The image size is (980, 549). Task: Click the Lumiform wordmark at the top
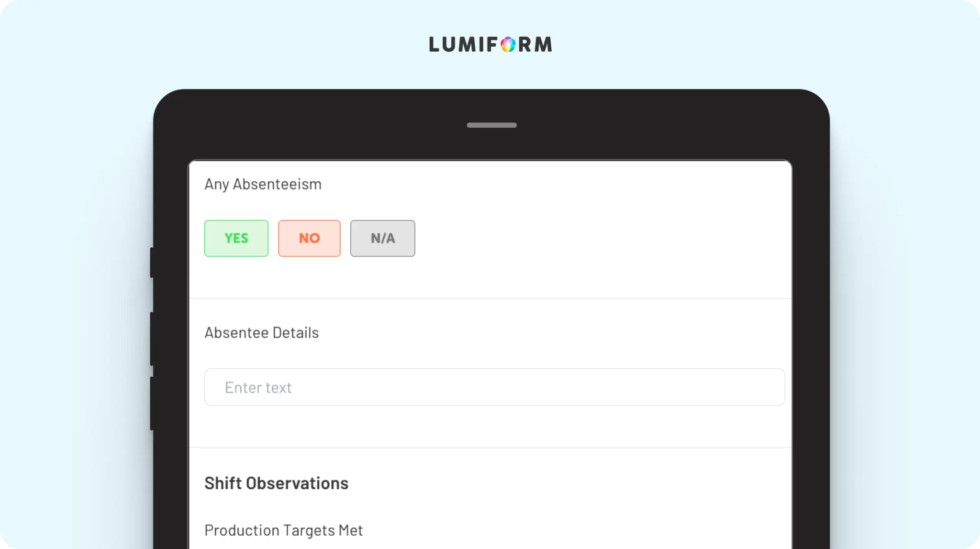point(490,44)
